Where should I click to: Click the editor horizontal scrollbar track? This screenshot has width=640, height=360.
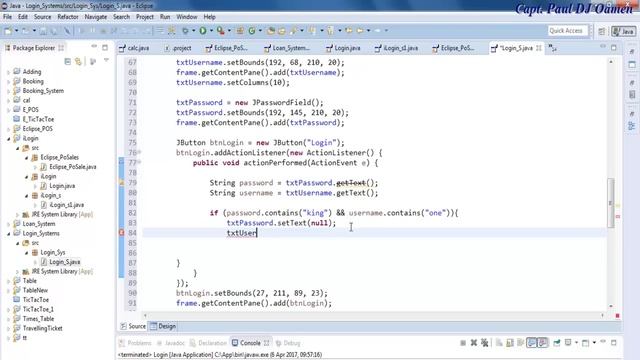(373, 316)
